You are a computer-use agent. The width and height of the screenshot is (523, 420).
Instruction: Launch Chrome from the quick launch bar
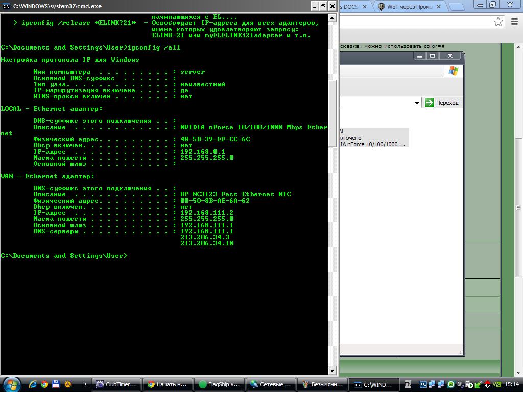[44, 384]
